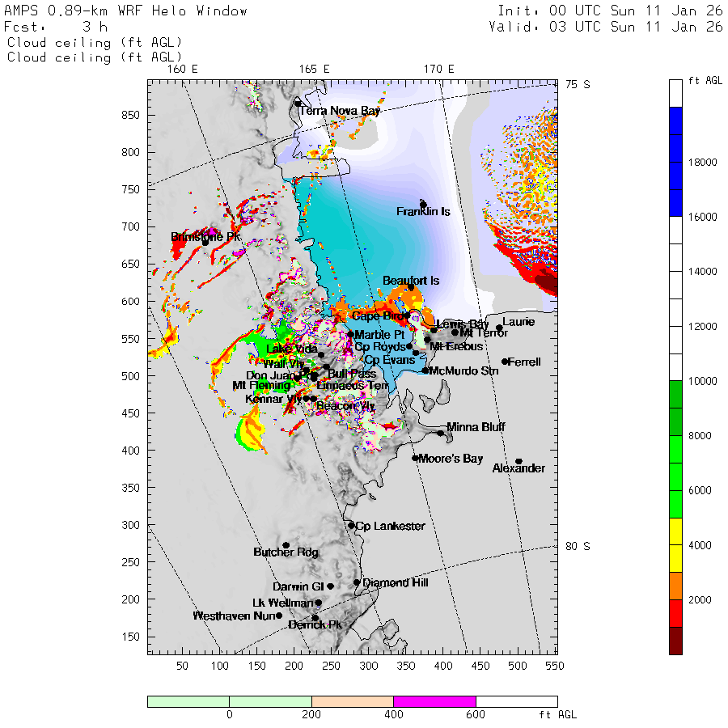
Task: Select the Cp Evans label
Action: [x=390, y=360]
